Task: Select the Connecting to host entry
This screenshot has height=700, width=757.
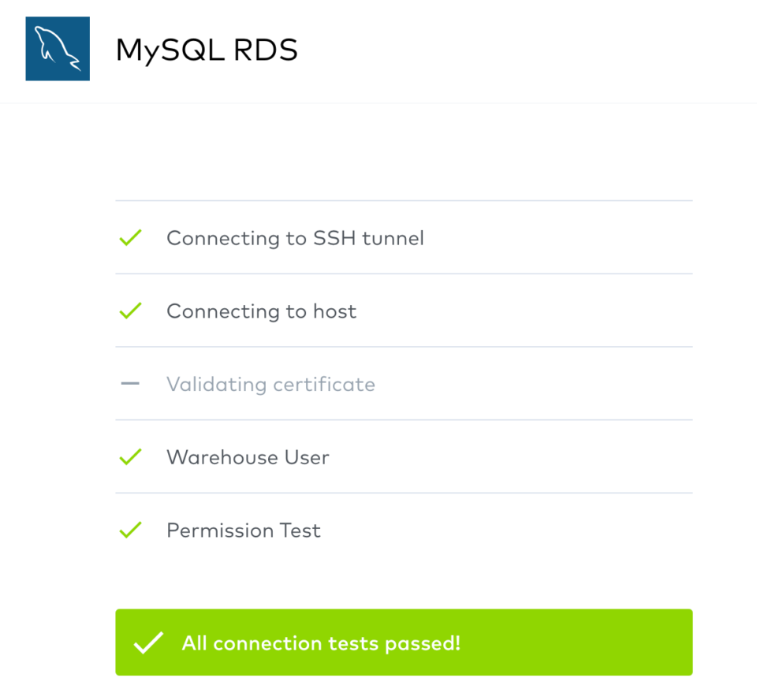Action: point(261,311)
